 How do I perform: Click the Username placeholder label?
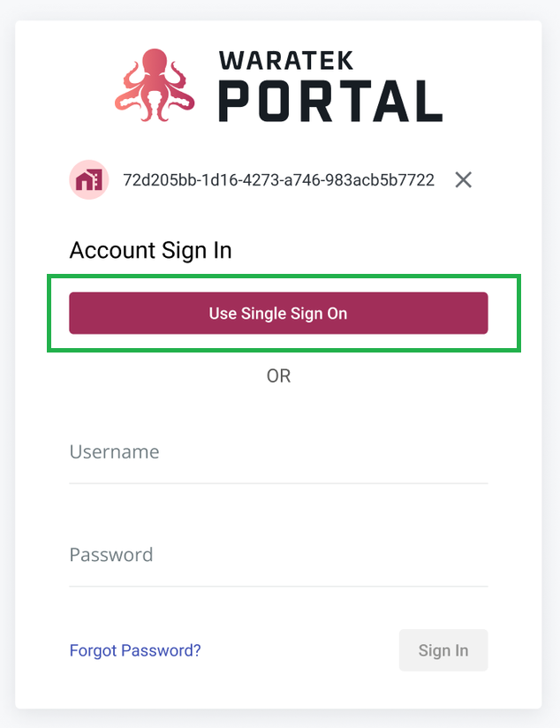tap(114, 451)
